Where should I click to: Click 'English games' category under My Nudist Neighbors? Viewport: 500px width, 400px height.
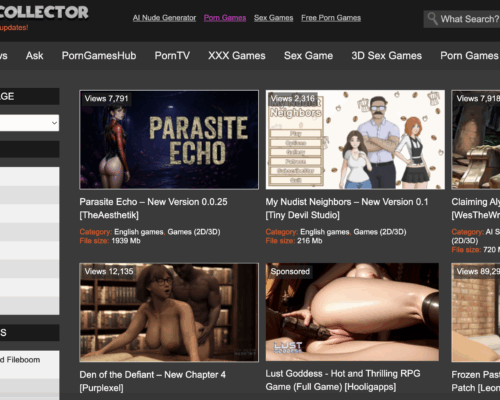point(325,232)
